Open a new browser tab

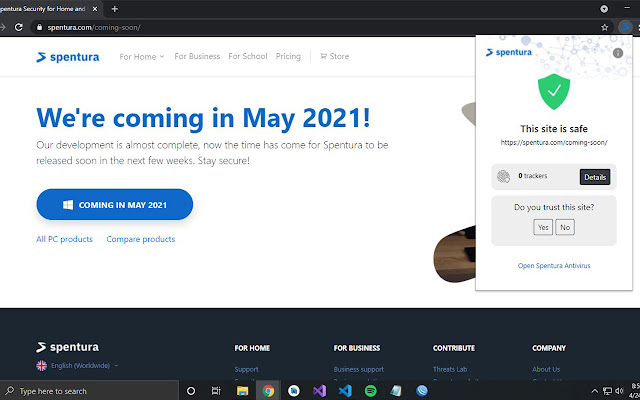[115, 9]
